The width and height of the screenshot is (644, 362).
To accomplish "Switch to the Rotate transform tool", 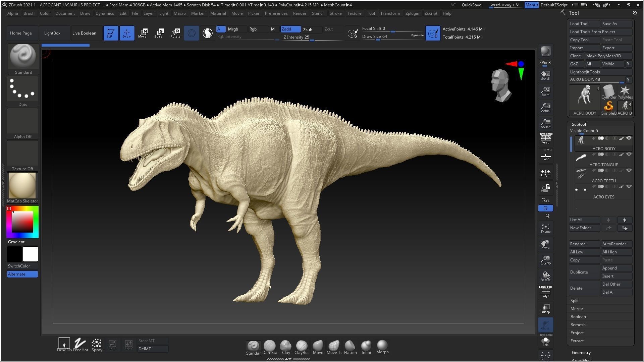I will click(175, 33).
